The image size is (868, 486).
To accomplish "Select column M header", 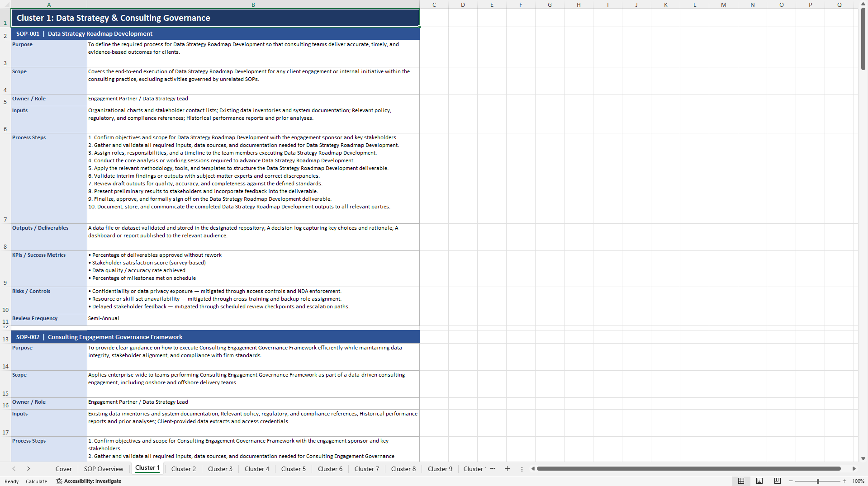I will 724,5.
